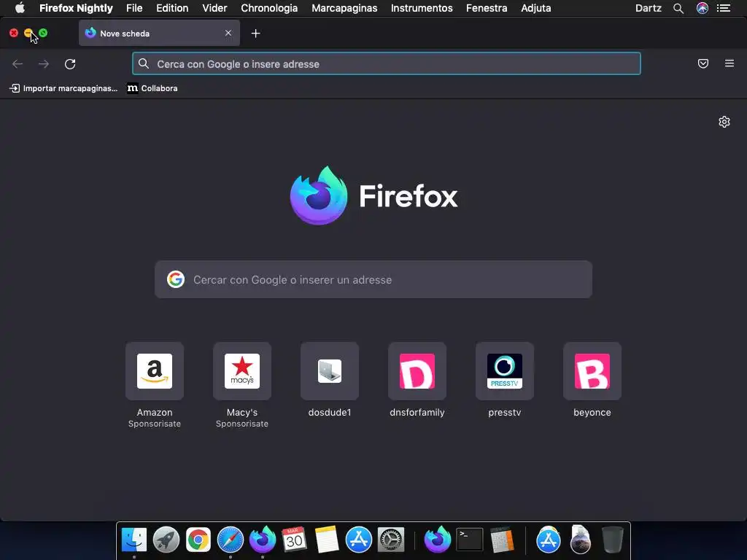This screenshot has height=560, width=747.
Task: Click the forward navigation arrow
Action: coord(44,64)
